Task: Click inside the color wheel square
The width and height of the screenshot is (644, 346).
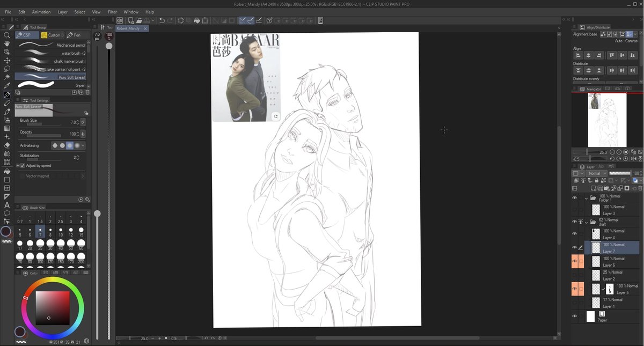Action: [x=53, y=308]
